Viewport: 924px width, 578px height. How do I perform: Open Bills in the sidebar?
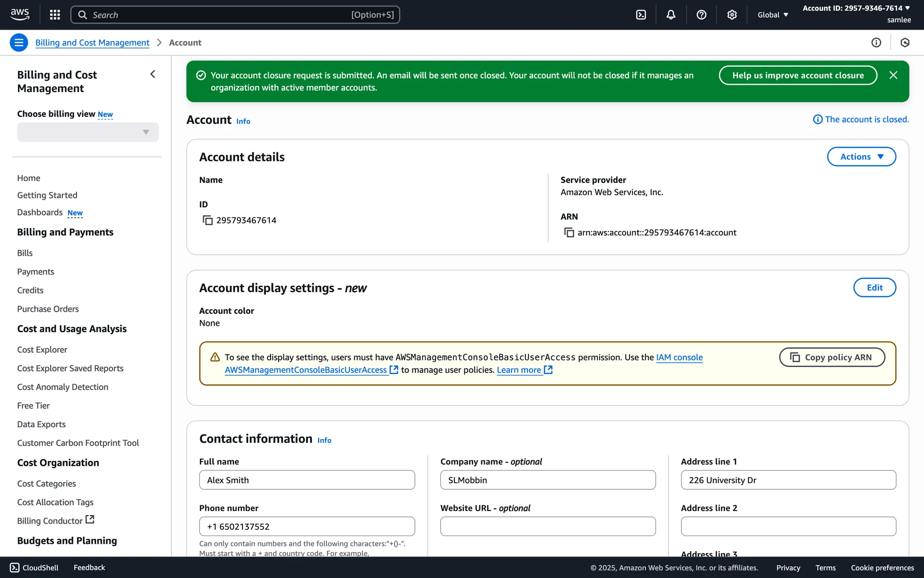25,253
